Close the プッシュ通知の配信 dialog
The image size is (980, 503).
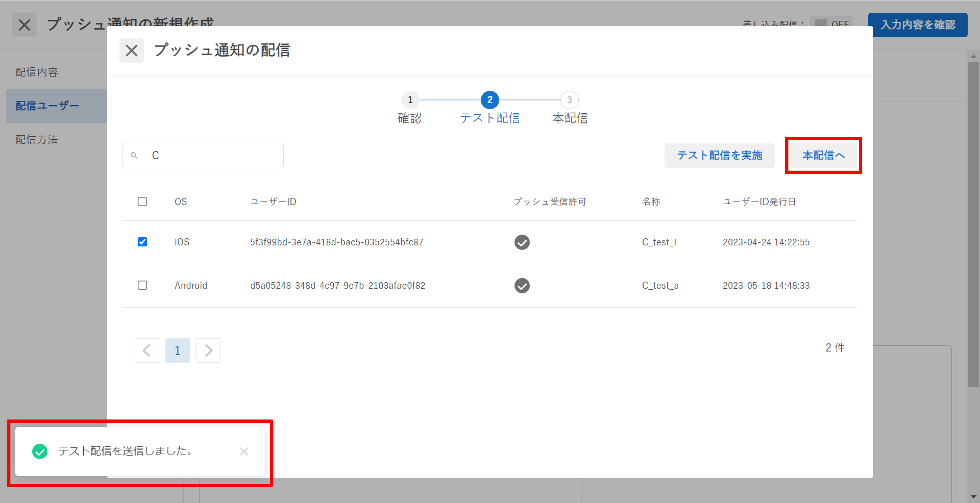131,50
